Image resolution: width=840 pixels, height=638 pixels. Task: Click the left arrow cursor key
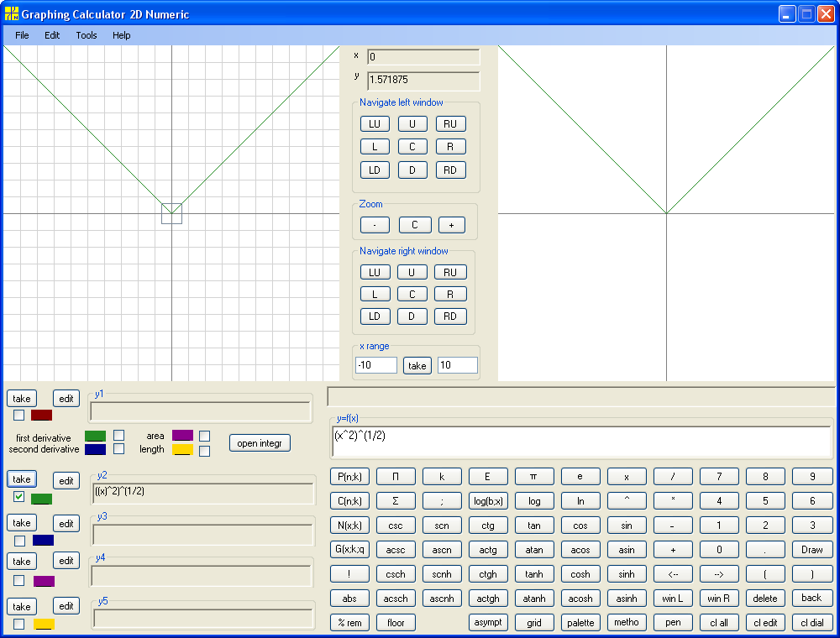point(673,573)
